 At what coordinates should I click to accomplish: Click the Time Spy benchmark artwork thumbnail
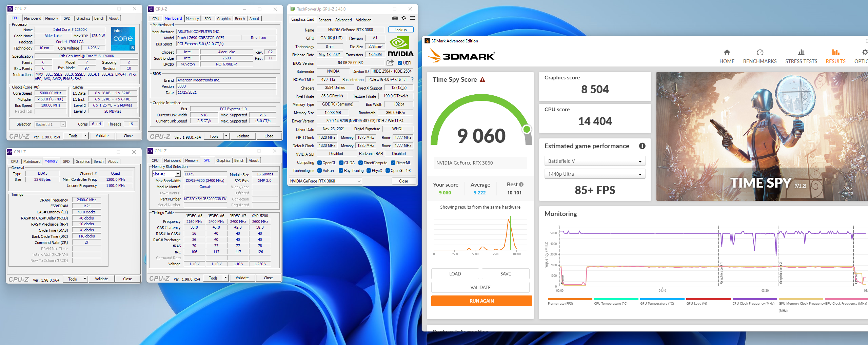[x=762, y=136]
